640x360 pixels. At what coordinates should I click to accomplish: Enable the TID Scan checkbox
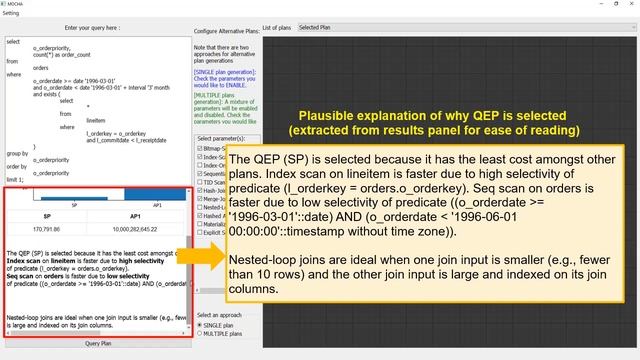(200, 182)
